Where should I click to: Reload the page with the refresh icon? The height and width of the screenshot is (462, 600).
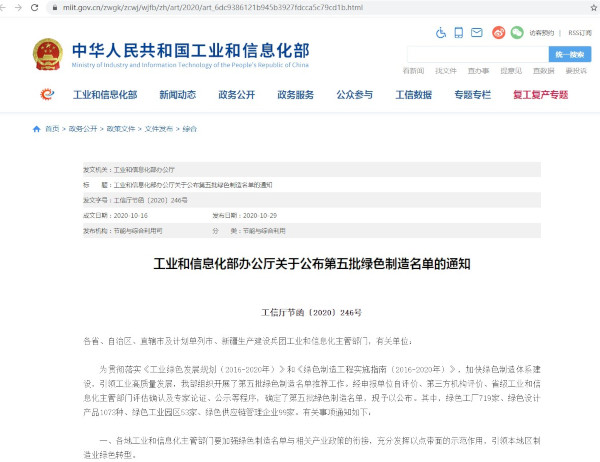pyautogui.click(x=34, y=7)
